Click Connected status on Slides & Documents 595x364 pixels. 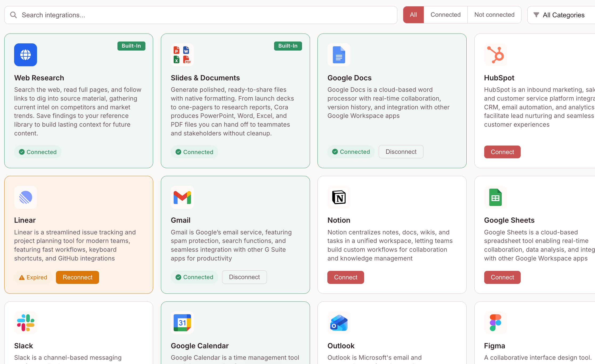coord(194,152)
